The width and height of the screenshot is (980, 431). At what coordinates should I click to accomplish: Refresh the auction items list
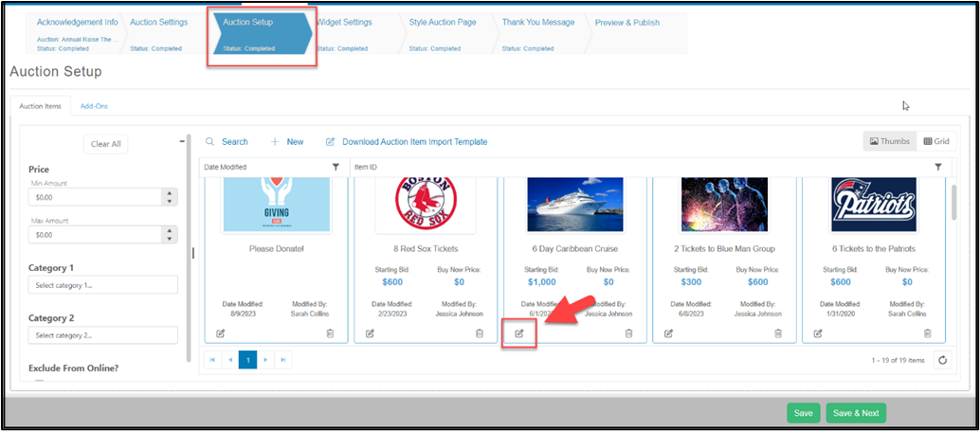point(942,360)
